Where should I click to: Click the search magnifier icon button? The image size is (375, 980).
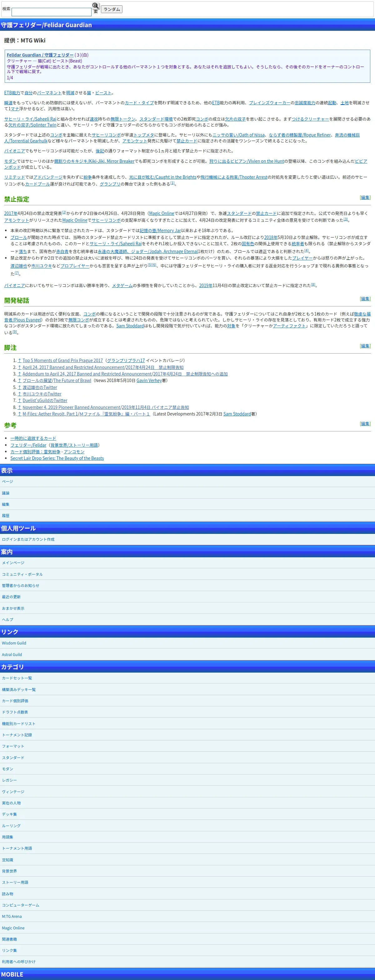[x=96, y=6]
